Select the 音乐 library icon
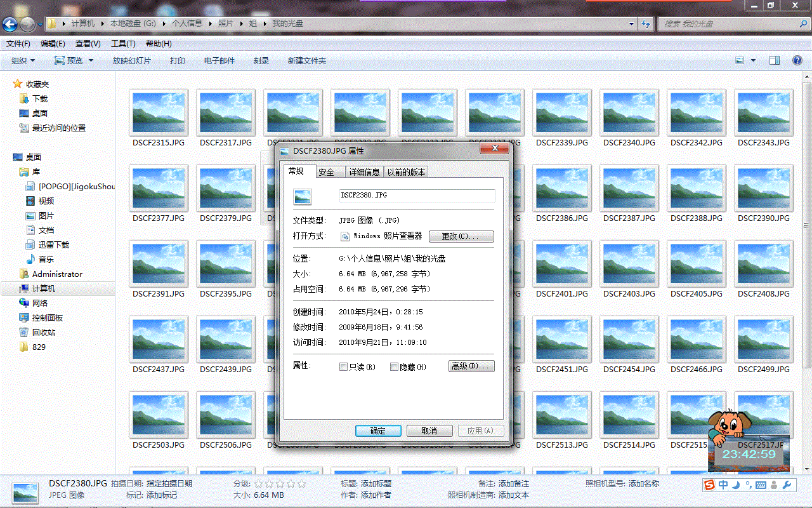This screenshot has height=508, width=812. pyautogui.click(x=30, y=259)
